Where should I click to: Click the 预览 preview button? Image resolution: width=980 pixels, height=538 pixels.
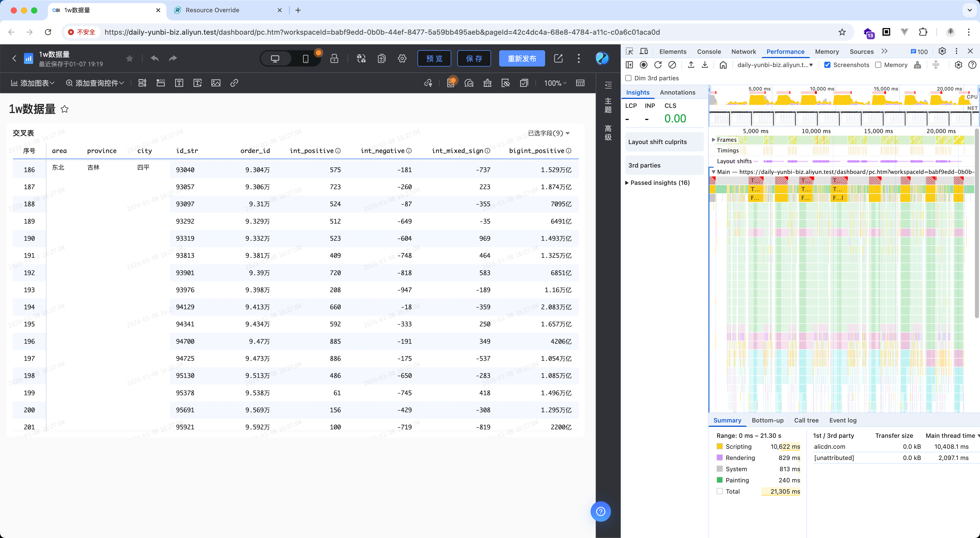click(434, 59)
